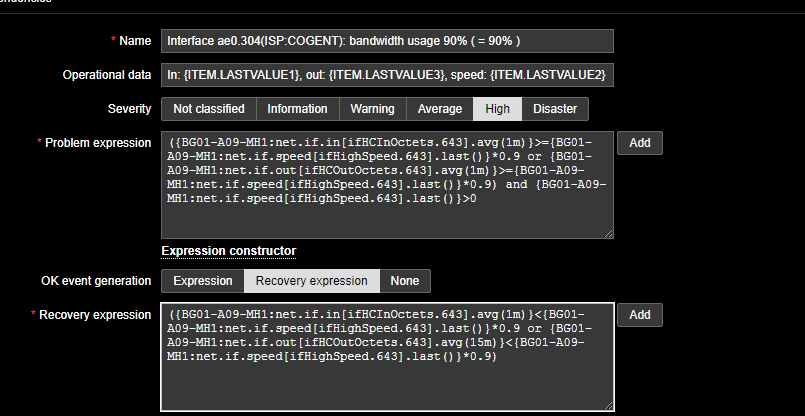Choose Warning as the severity
Viewport: 805px width, 416px height.
[x=372, y=109]
